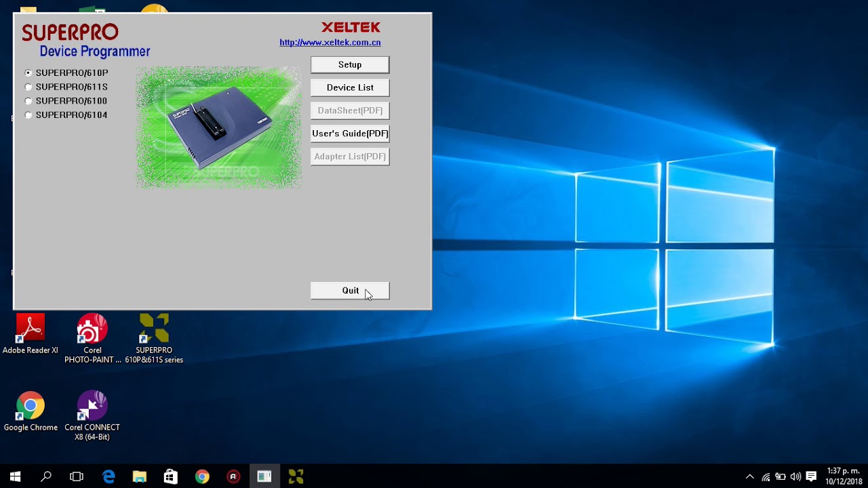Click the greyed-out DataSheet(PDF) button
The width and height of the screenshot is (868, 488).
[x=350, y=110]
